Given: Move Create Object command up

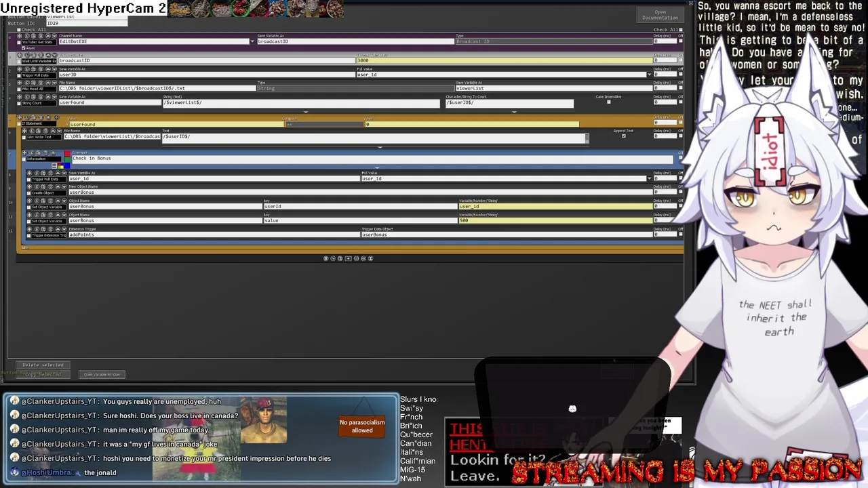Looking at the screenshot, I should (58, 186).
